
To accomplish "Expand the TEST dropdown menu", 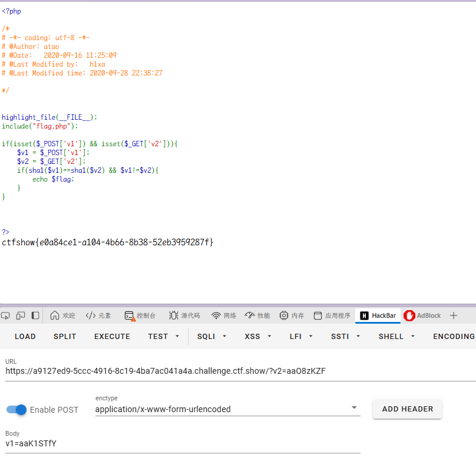I will pyautogui.click(x=163, y=337).
